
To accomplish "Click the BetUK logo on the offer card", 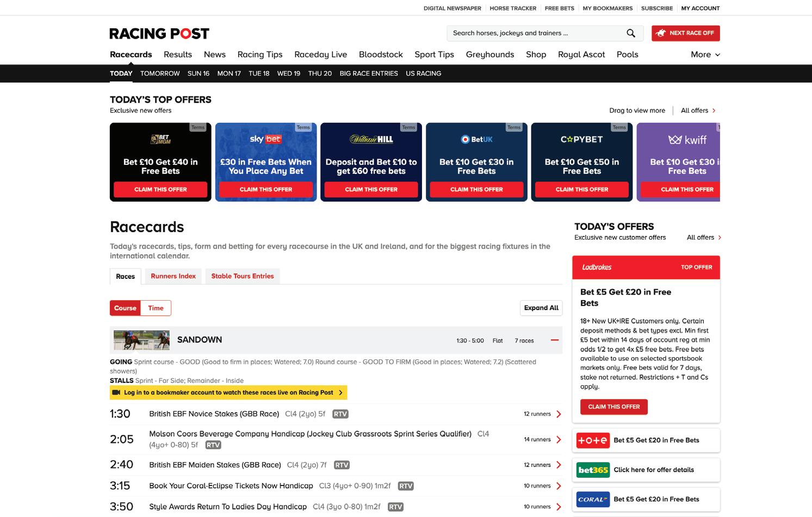I will [x=476, y=139].
